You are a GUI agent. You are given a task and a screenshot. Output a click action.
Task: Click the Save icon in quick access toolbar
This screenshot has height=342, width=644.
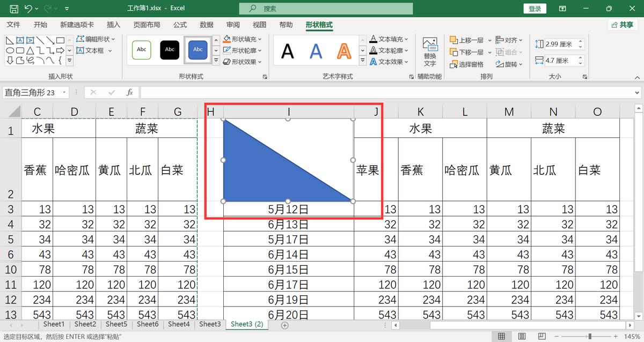(x=13, y=8)
